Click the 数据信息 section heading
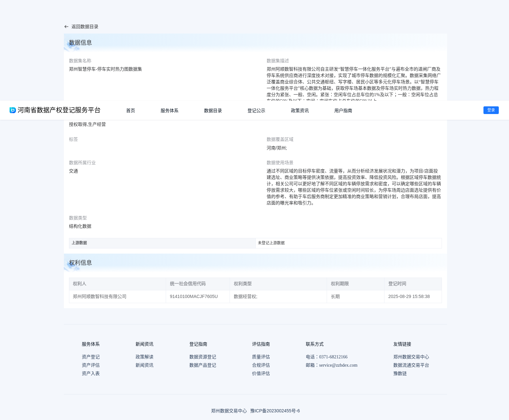509x420 pixels. [80, 43]
